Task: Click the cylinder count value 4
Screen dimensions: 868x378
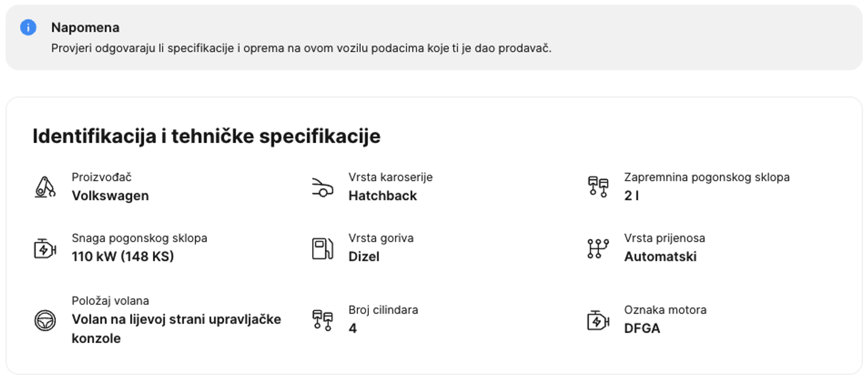Action: (352, 328)
